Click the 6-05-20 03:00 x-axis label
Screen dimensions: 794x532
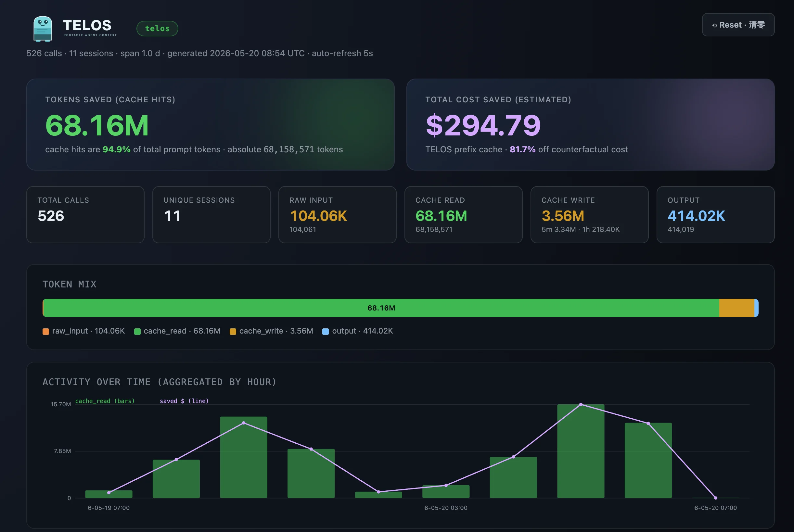pos(446,508)
